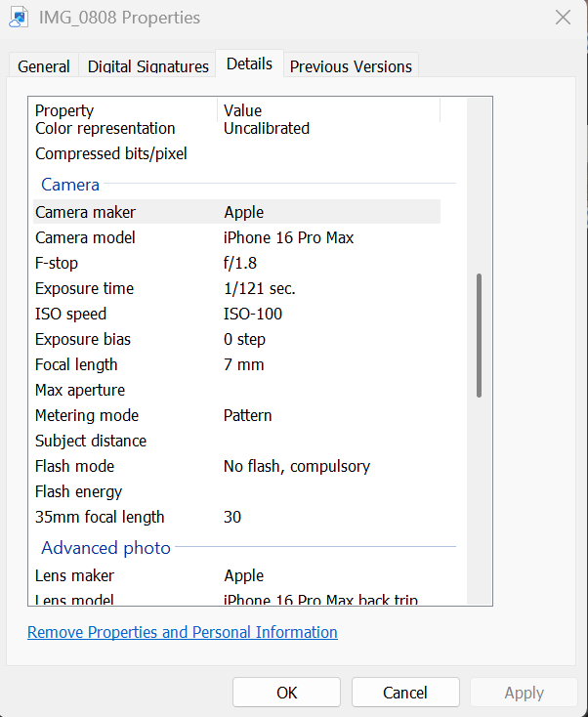This screenshot has width=588, height=717.
Task: Select the Camera model property
Action: 85,237
